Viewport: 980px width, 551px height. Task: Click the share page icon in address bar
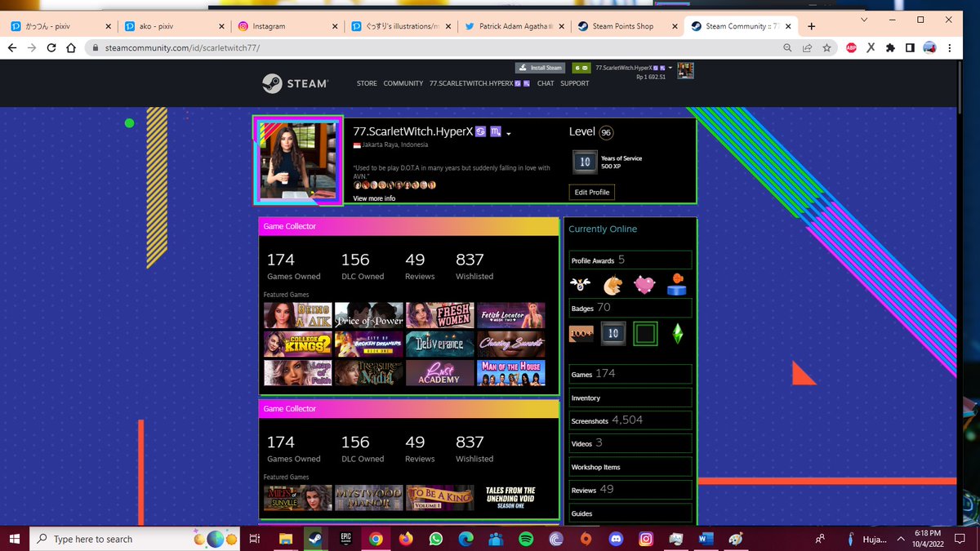click(807, 48)
